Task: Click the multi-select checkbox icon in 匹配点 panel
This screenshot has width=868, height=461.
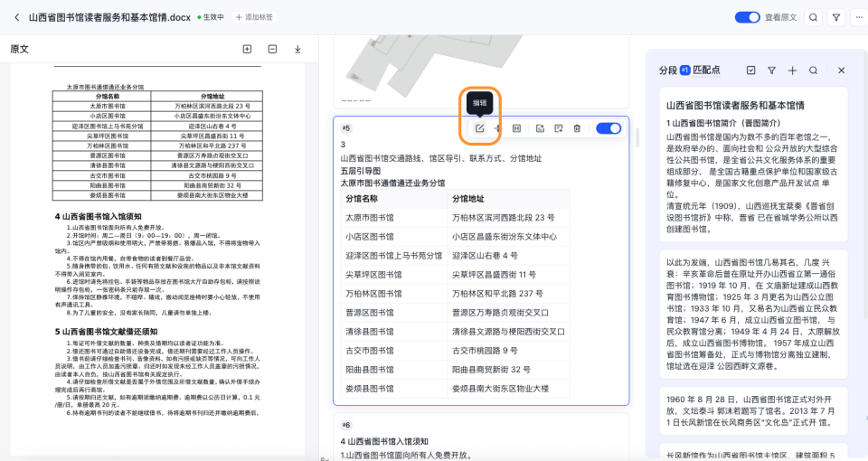Action: coord(750,71)
